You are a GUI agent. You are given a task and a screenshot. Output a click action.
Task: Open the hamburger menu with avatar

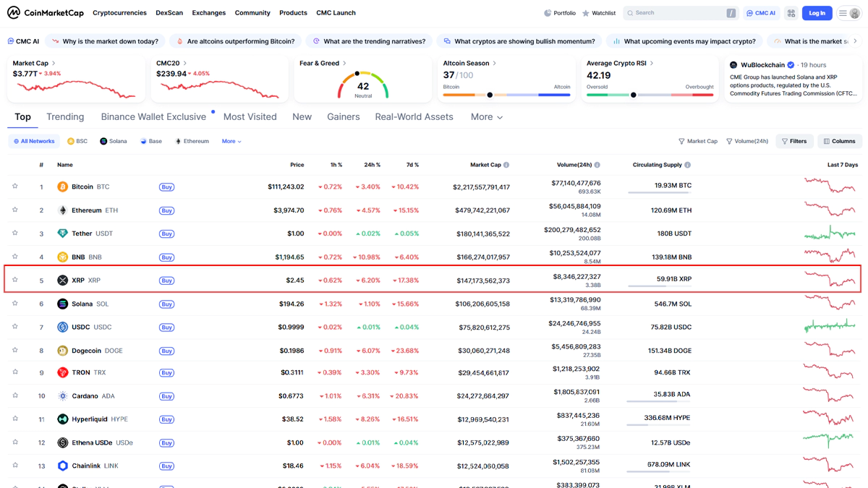[x=849, y=13]
